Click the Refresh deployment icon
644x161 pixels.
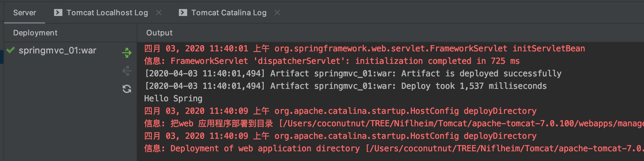coord(127,89)
